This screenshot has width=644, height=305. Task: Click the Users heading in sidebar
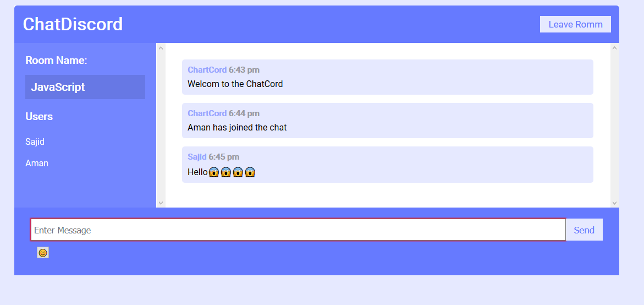tap(39, 116)
